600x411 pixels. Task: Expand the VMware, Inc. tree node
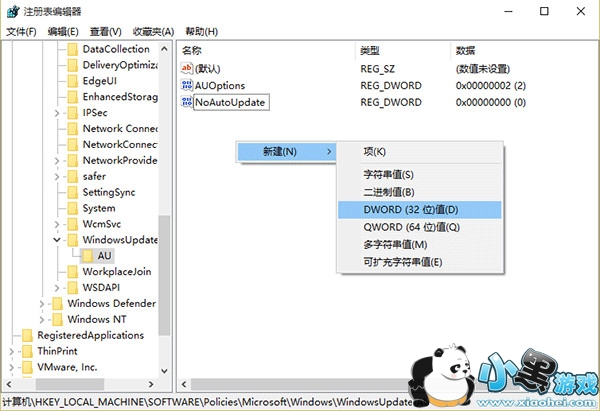[x=11, y=367]
